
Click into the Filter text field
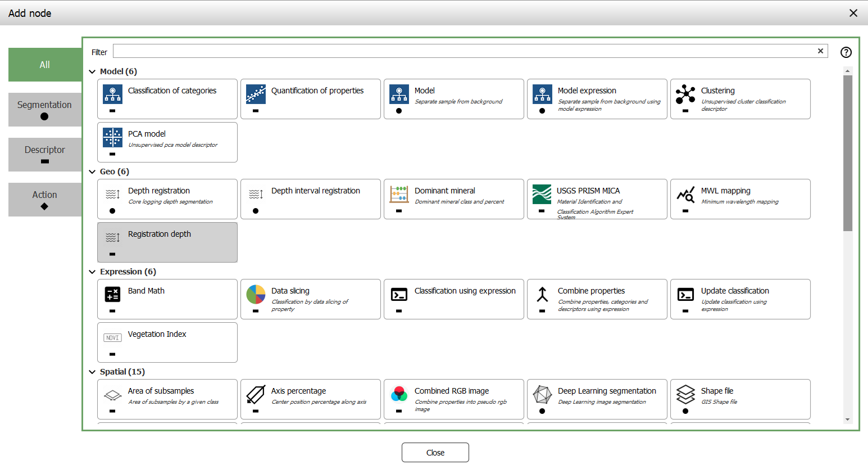tap(461, 51)
